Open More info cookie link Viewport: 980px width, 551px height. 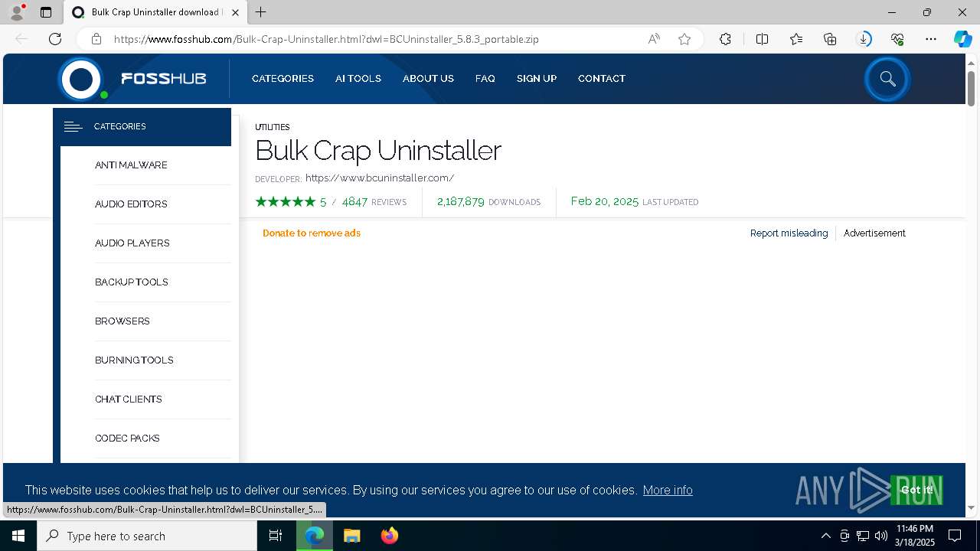tap(668, 490)
